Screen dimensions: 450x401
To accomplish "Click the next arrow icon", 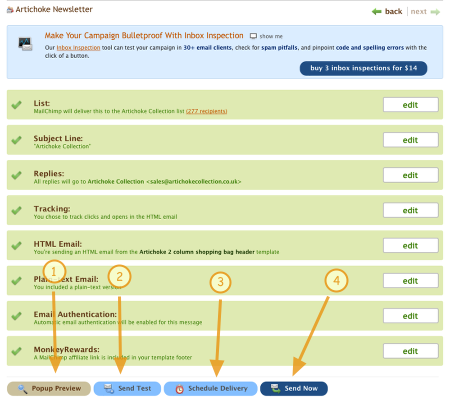I will point(435,12).
